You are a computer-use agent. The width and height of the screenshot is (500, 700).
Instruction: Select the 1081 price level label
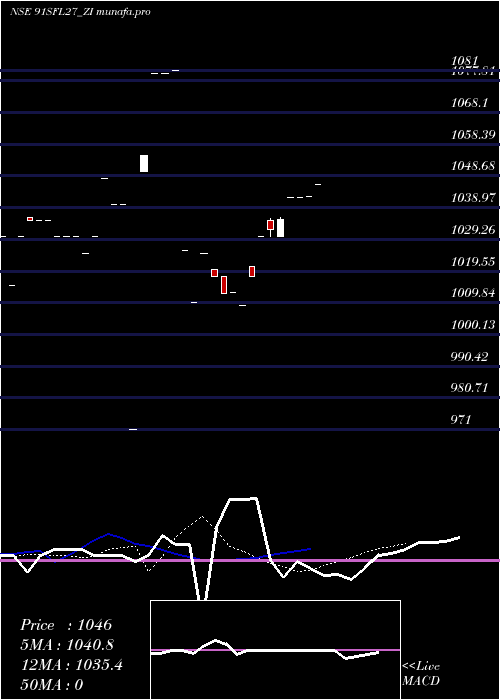(x=465, y=60)
